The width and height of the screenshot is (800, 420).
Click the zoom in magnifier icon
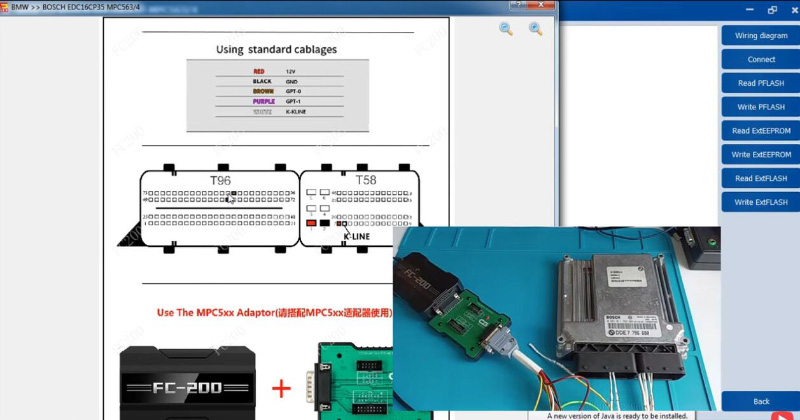point(535,29)
